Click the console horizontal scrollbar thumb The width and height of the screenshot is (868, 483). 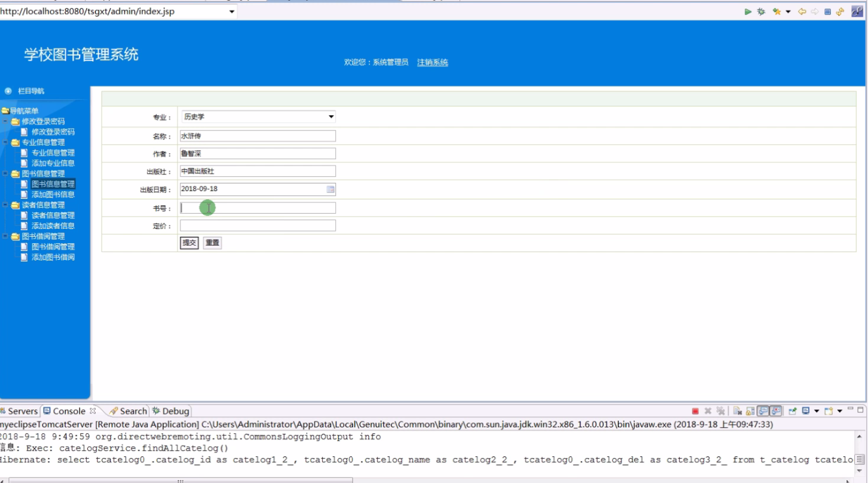point(180,480)
